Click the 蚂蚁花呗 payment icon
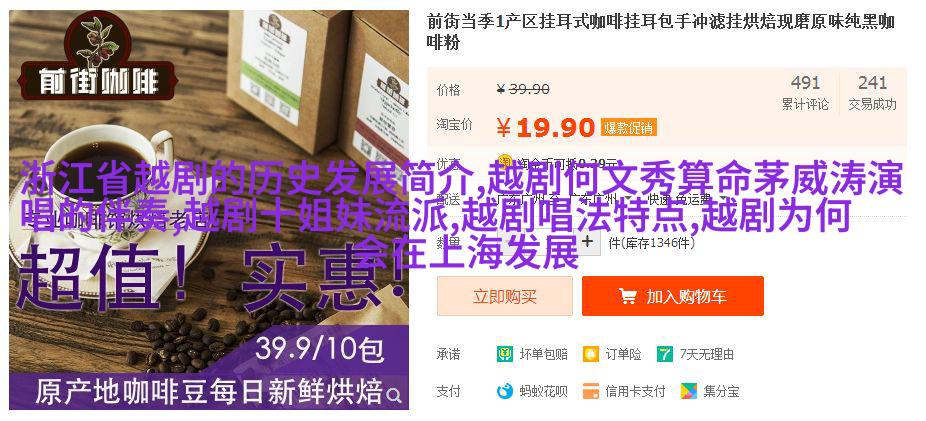This screenshot has width=926, height=421. point(504,391)
